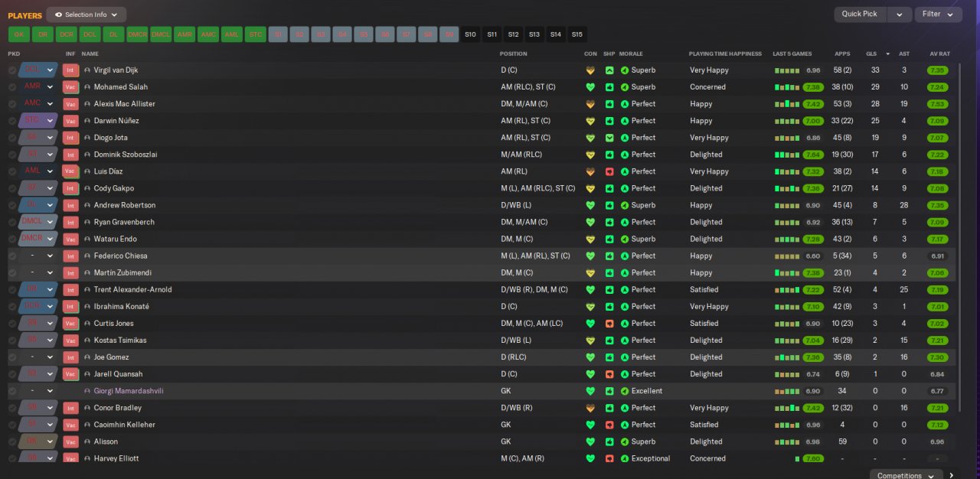Toggle the selection tick for Darwin Núñez
Image resolution: width=980 pixels, height=479 pixels.
[12, 121]
